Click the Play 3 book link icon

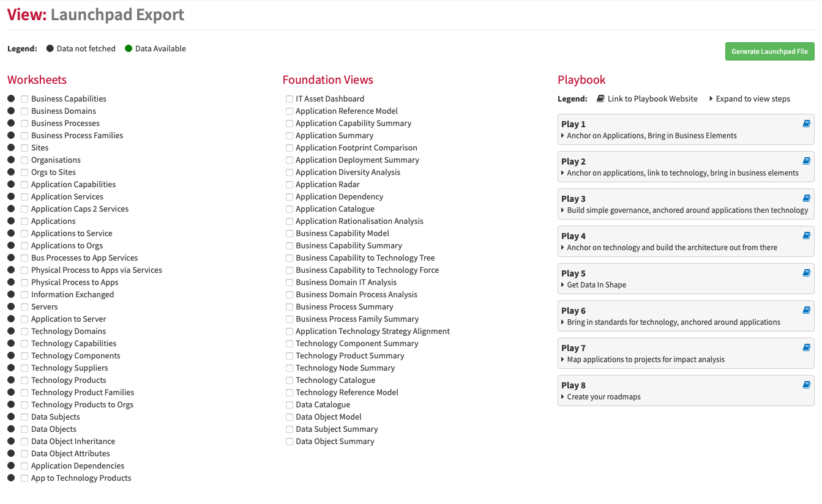[x=806, y=198]
